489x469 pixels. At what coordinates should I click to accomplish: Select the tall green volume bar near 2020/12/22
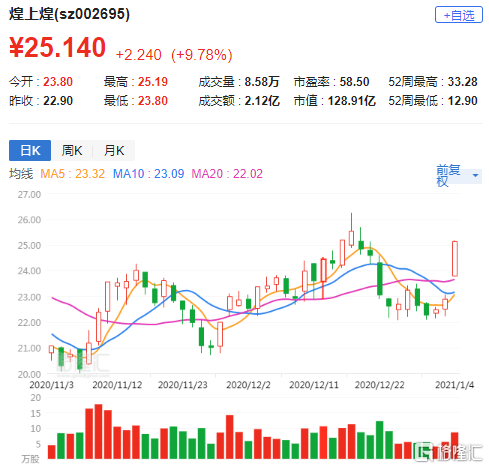pyautogui.click(x=379, y=440)
